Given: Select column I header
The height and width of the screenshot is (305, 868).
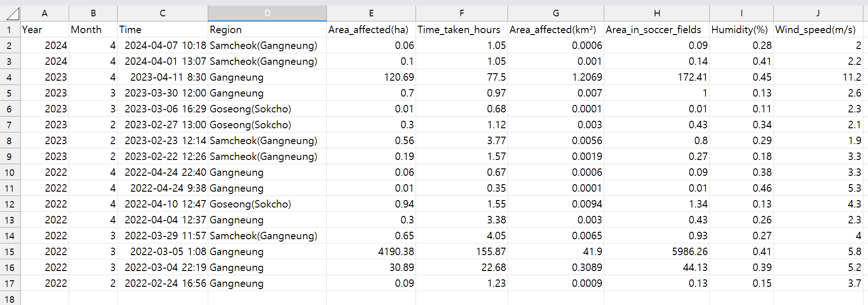Looking at the screenshot, I should [x=741, y=14].
